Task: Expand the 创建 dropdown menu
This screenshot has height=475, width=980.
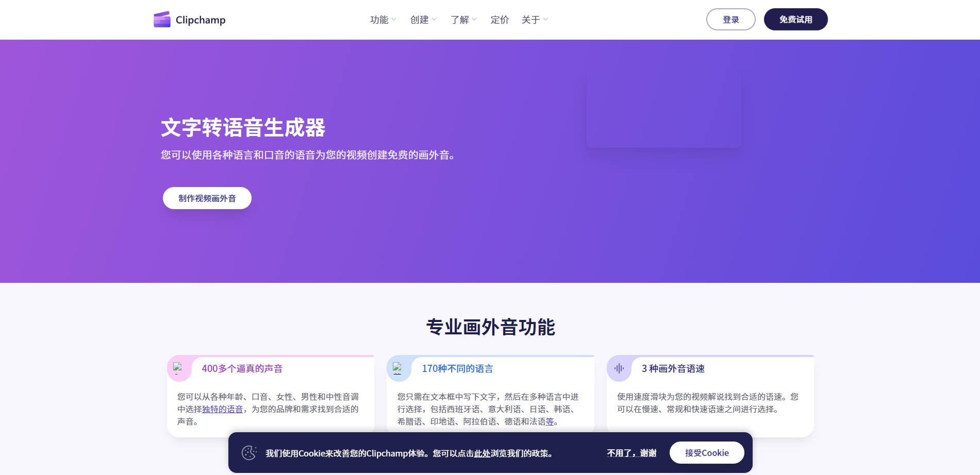Action: (x=423, y=20)
